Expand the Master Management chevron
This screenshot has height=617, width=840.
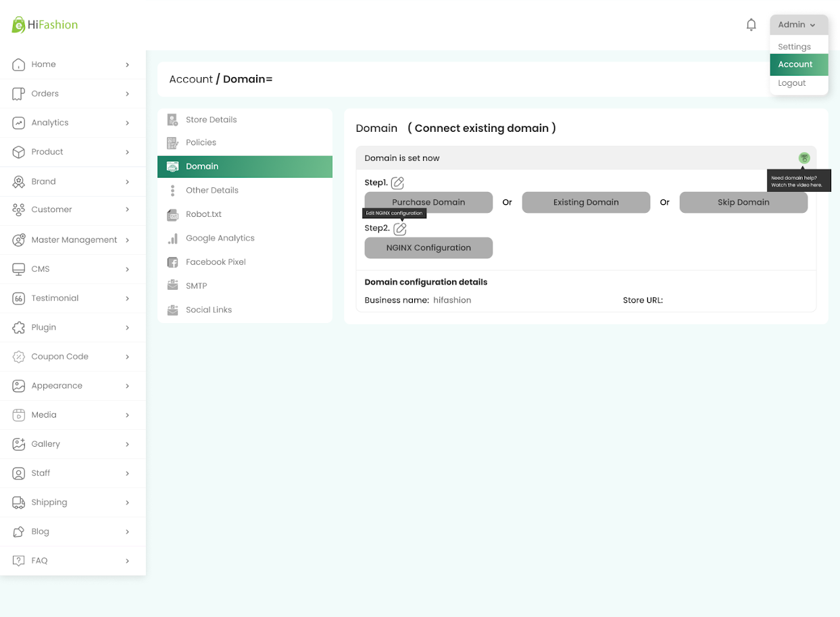127,240
